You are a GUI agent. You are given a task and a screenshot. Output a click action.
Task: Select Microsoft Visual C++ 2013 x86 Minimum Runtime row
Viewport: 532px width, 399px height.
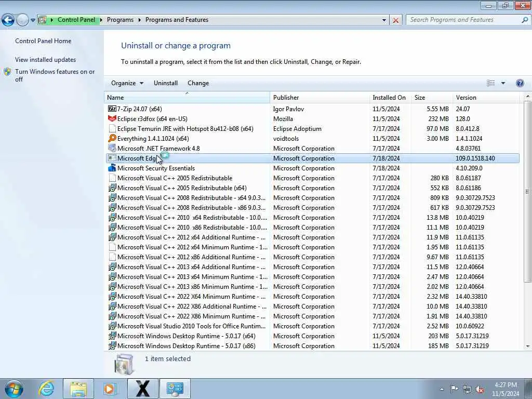pos(312,286)
